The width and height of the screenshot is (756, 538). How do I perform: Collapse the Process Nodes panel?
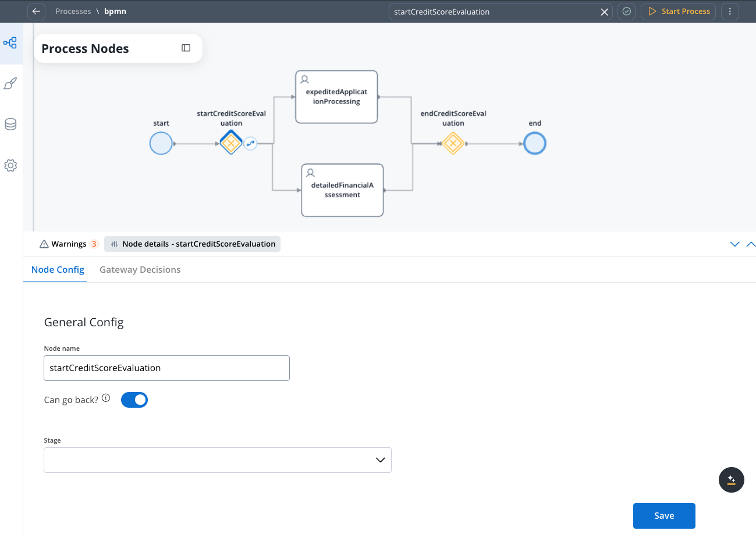[x=186, y=48]
